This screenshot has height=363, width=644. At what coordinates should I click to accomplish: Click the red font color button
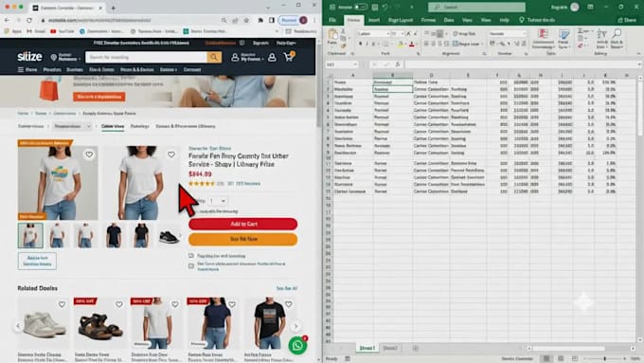point(412,44)
